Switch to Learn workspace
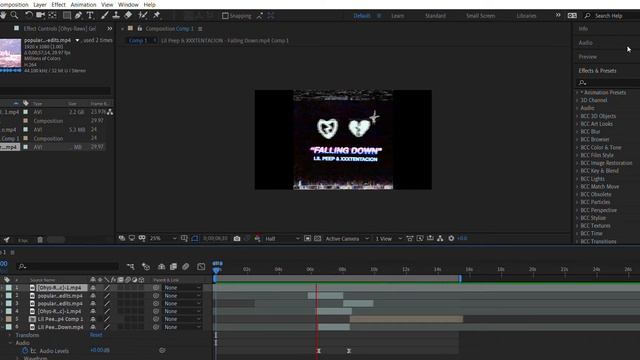The height and width of the screenshot is (360, 640). coord(398,16)
